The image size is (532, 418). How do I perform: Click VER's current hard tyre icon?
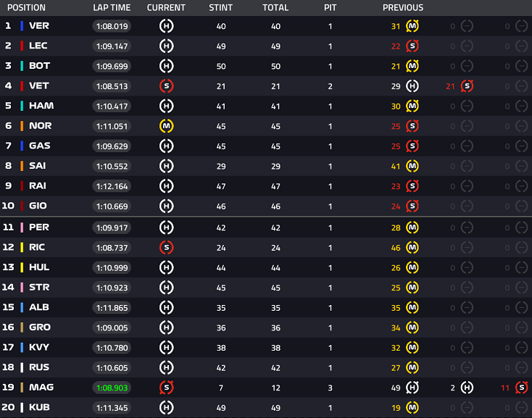(x=166, y=26)
